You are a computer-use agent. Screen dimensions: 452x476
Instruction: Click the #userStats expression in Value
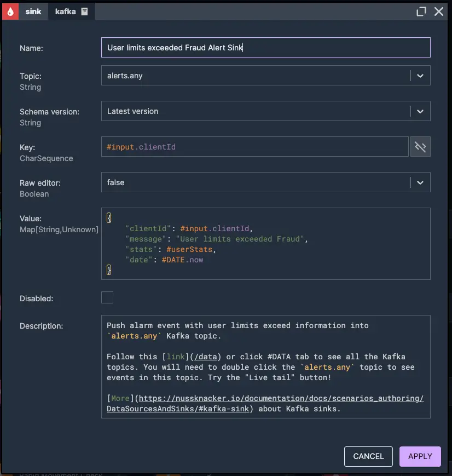(x=189, y=250)
